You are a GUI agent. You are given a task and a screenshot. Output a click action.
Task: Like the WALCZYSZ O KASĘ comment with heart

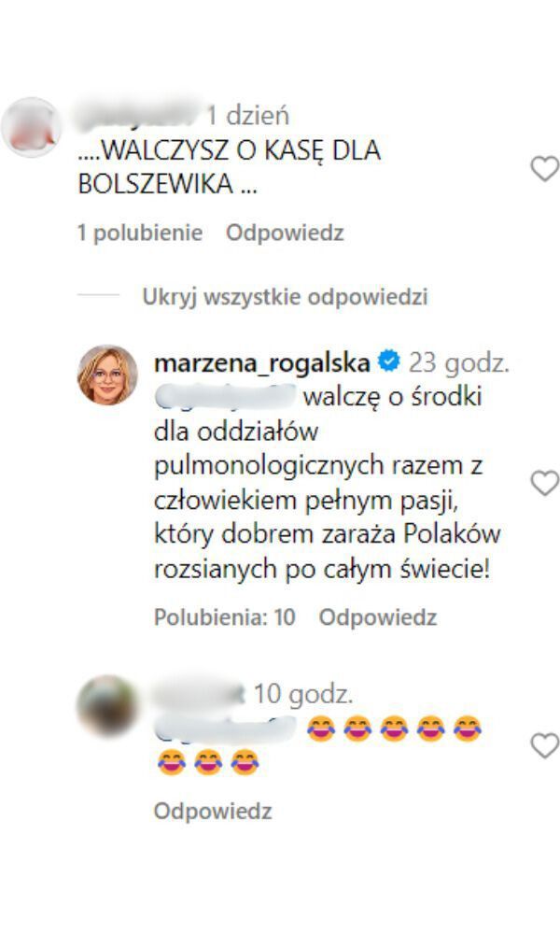tap(544, 168)
